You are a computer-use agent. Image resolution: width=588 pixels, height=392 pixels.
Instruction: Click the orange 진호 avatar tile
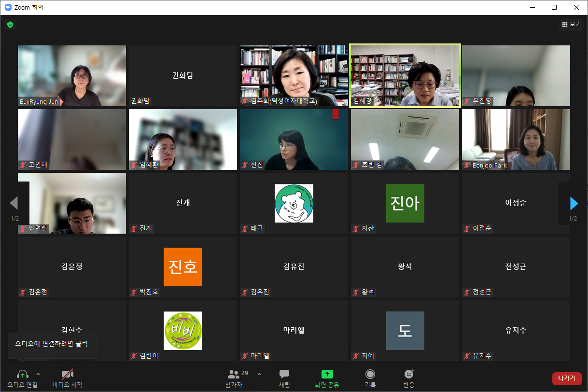(x=182, y=267)
